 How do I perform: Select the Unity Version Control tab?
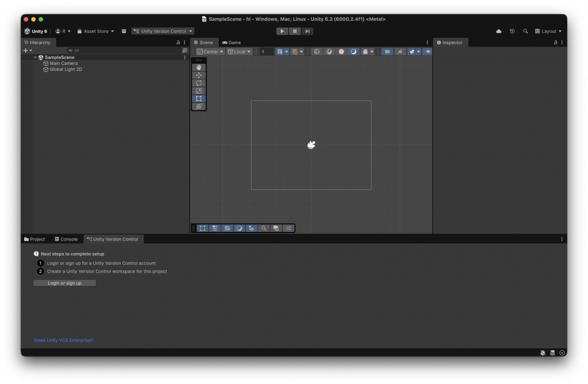[x=113, y=239]
